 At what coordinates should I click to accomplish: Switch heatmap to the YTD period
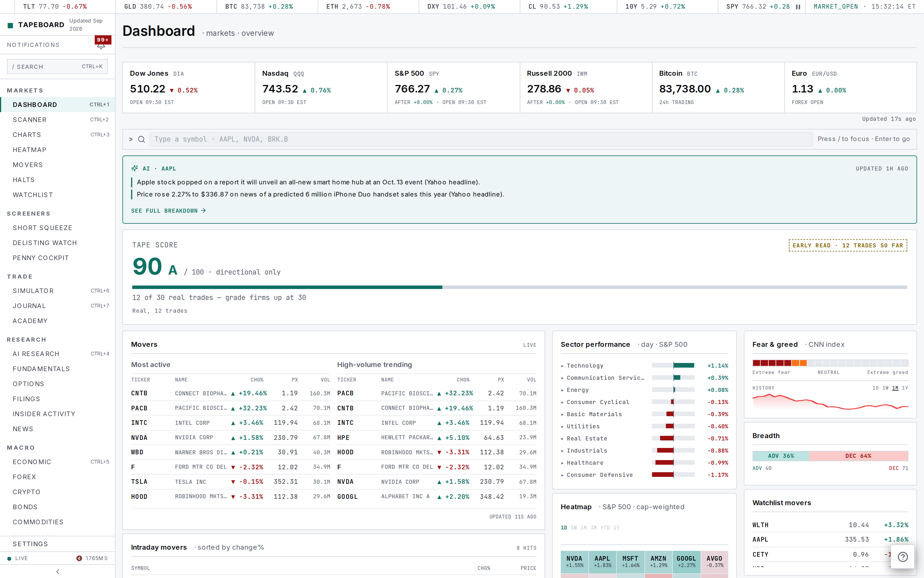click(x=605, y=527)
